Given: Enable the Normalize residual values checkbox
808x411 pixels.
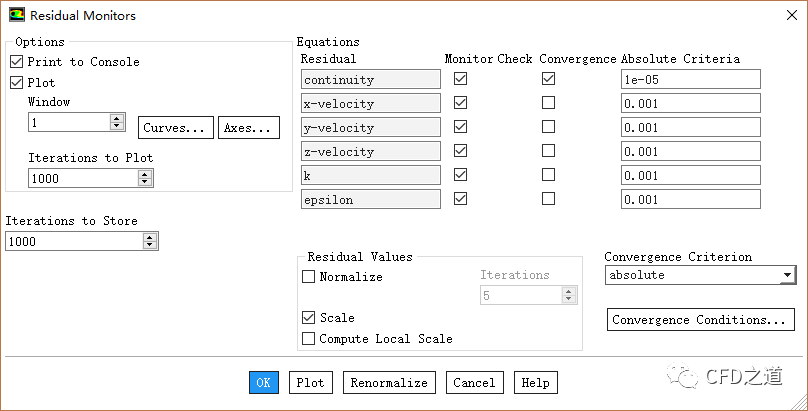Looking at the screenshot, I should tap(309, 277).
